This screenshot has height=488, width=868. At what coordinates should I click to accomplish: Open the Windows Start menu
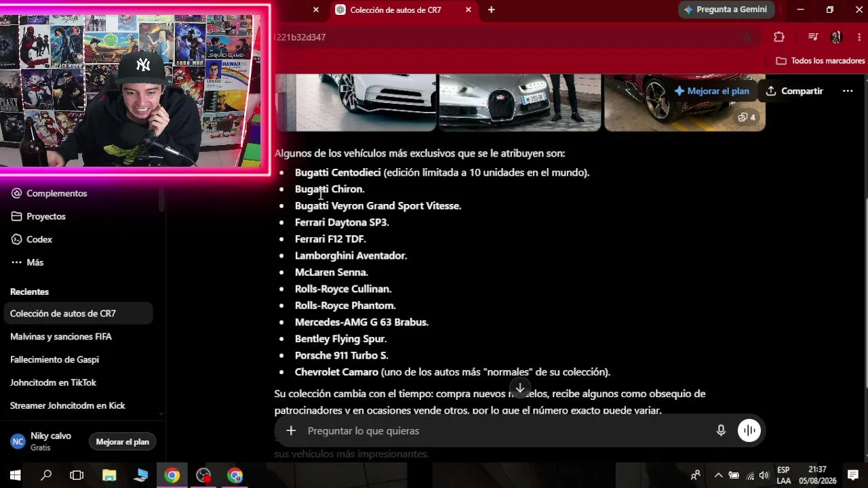(15, 475)
